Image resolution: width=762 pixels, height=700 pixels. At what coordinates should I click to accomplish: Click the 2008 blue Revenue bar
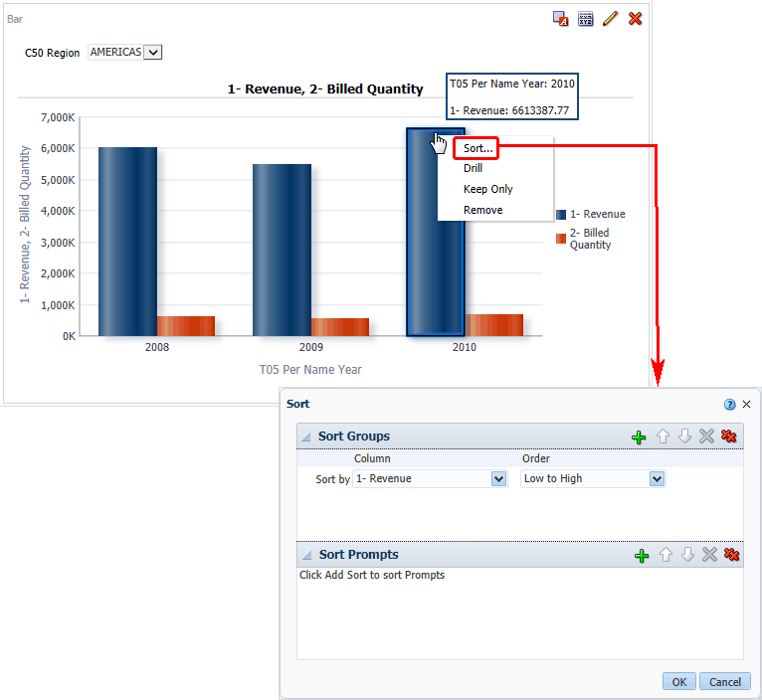pyautogui.click(x=127, y=242)
